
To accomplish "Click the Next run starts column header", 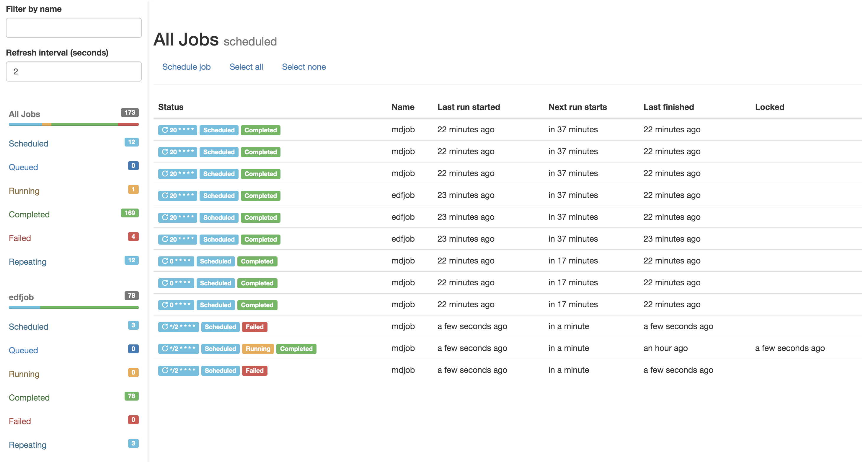I will coord(577,107).
